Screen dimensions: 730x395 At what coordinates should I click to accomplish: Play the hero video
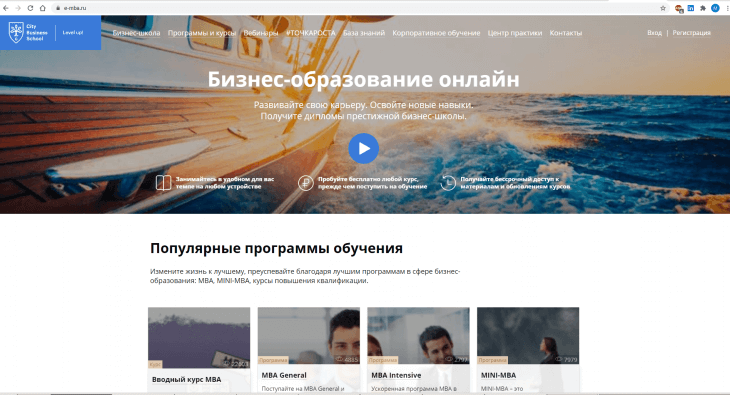364,149
